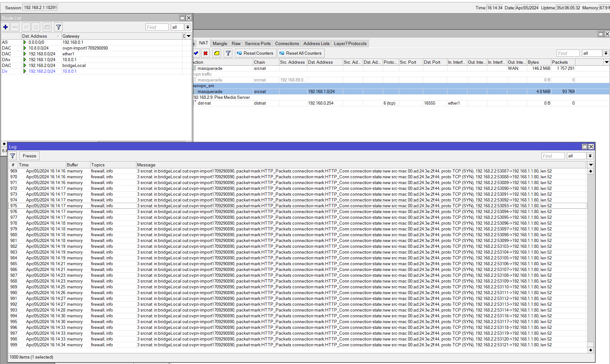This screenshot has width=610, height=364.
Task: Select the route with gateway bridgeLocal
Action: (x=96, y=65)
